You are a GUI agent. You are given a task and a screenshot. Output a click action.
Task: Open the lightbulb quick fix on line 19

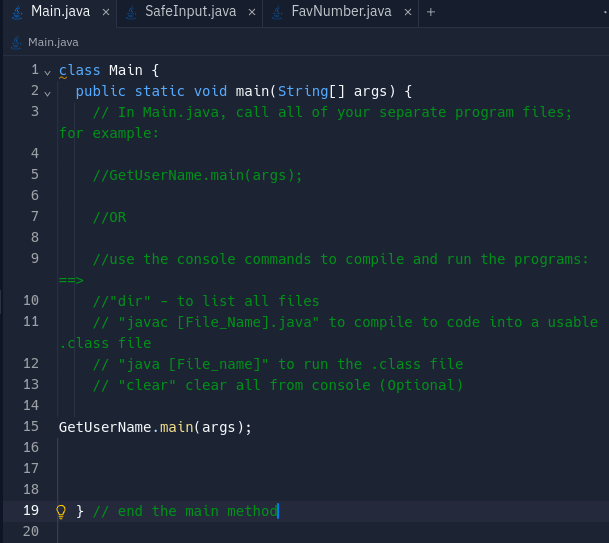[x=61, y=512]
